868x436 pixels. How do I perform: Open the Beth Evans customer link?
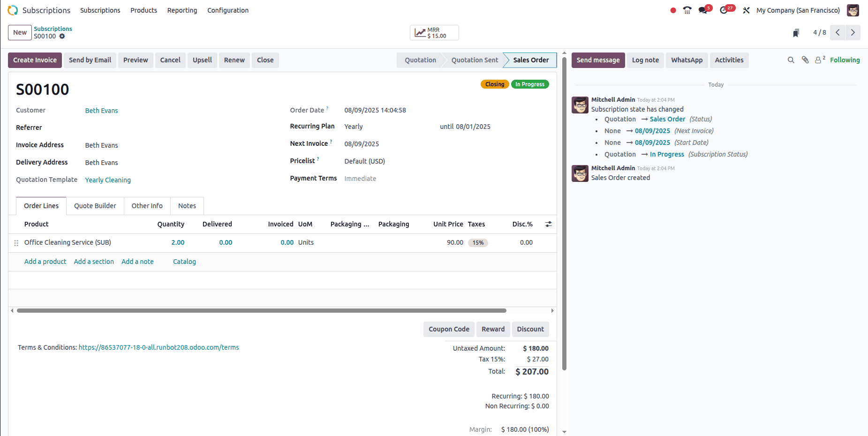click(102, 111)
